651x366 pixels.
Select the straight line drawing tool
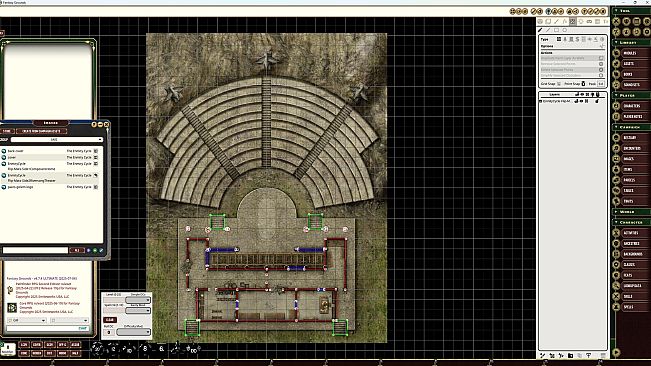[548, 30]
